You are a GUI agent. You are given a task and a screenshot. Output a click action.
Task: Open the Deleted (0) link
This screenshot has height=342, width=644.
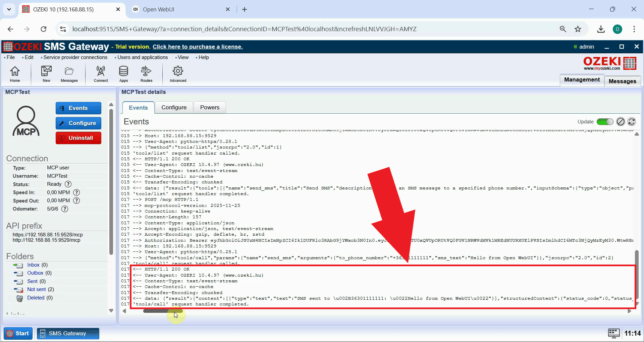[x=36, y=298]
